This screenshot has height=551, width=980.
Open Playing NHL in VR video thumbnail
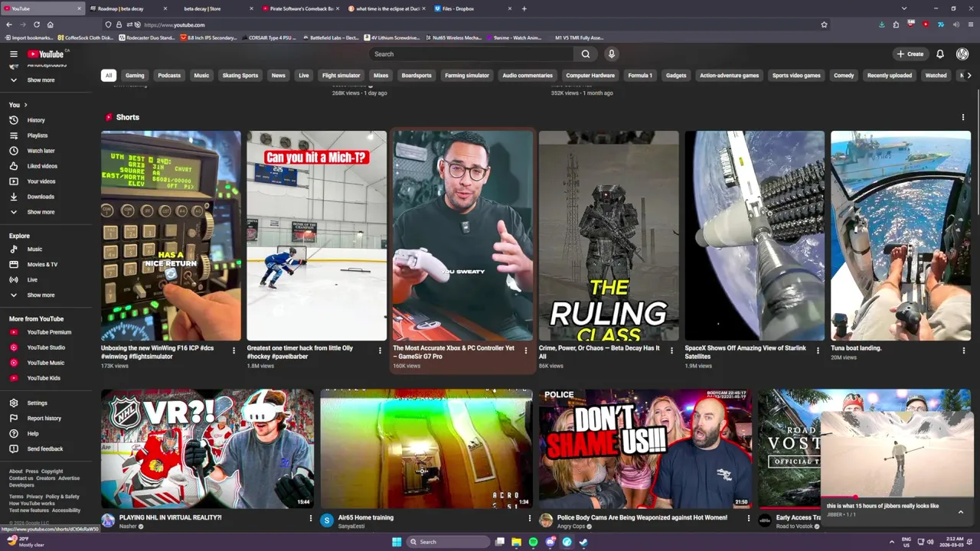[x=207, y=448]
